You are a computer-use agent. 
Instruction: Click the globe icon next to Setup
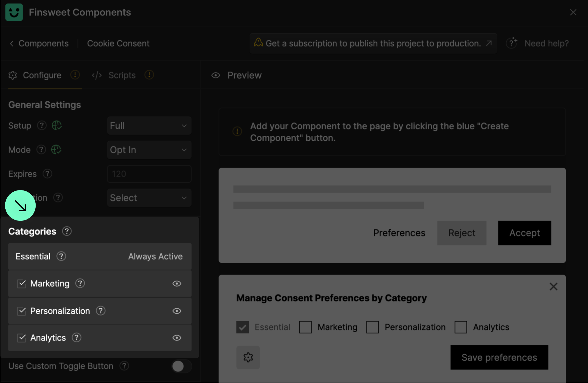coord(57,125)
